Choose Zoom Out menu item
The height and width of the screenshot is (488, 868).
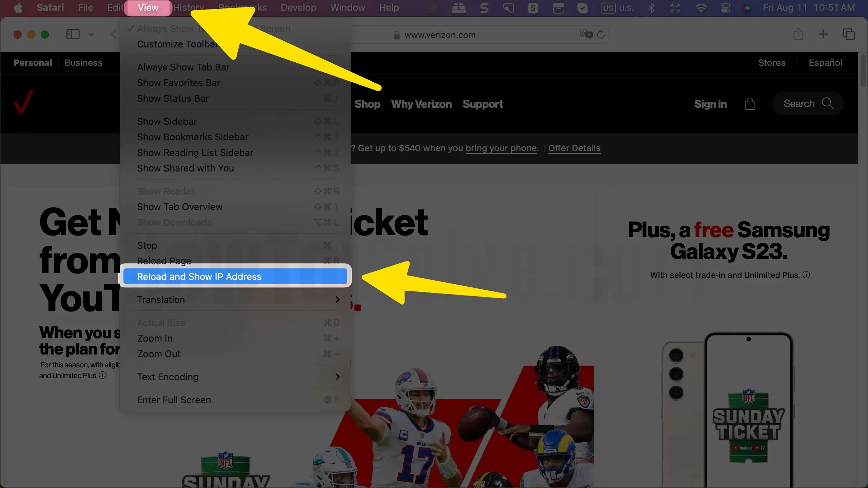(x=235, y=354)
